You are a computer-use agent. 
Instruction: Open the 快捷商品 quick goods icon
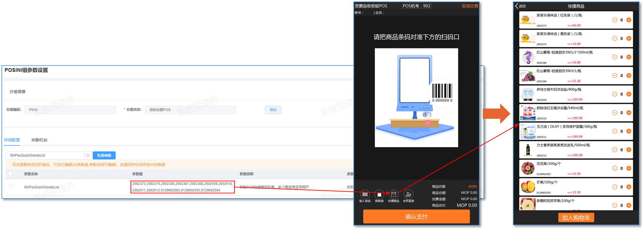click(x=394, y=194)
